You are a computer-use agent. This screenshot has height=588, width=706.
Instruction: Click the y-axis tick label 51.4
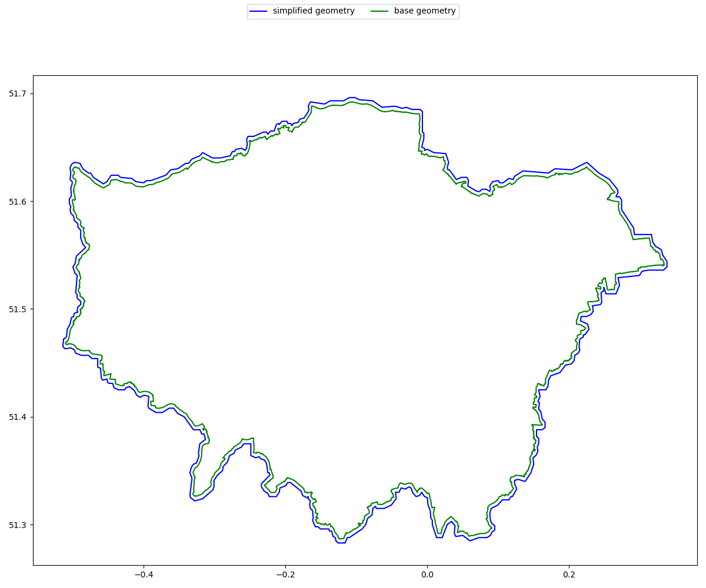point(19,417)
